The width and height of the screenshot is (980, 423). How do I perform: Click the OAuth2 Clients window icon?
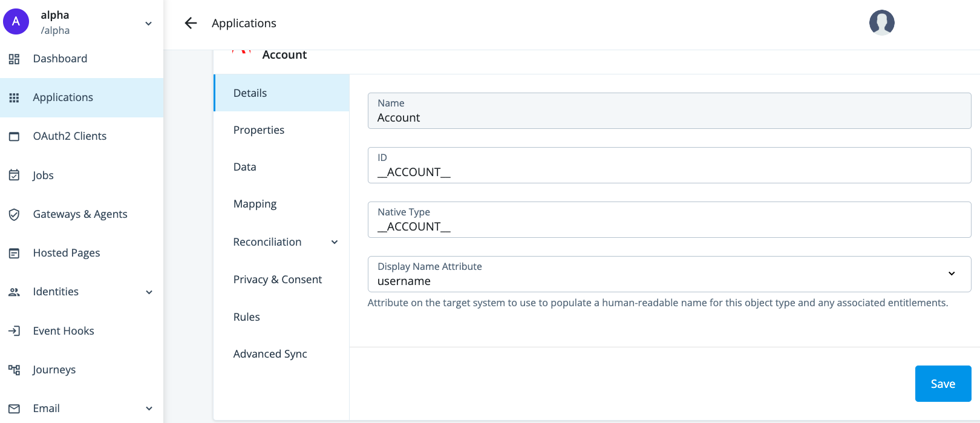coord(14,136)
